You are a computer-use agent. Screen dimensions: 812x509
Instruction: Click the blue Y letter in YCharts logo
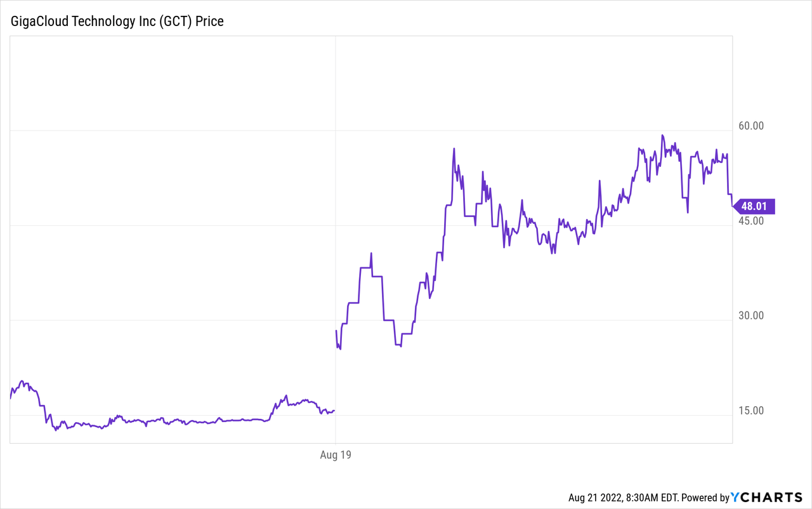click(736, 498)
